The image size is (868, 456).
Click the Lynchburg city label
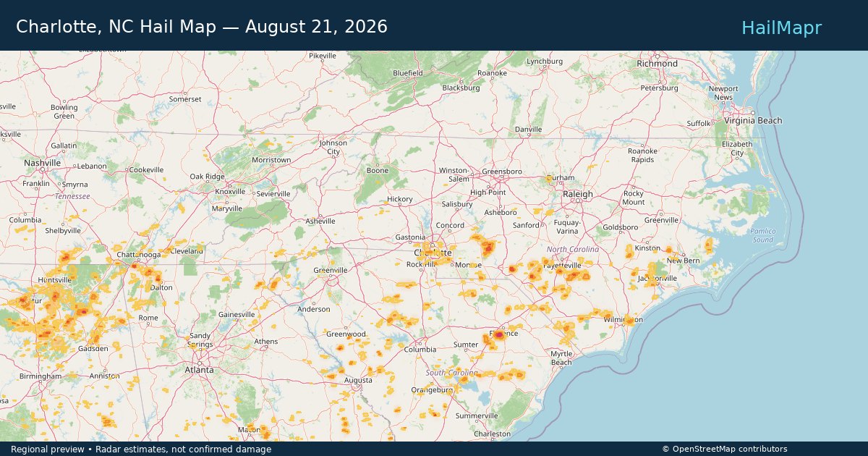(x=545, y=62)
